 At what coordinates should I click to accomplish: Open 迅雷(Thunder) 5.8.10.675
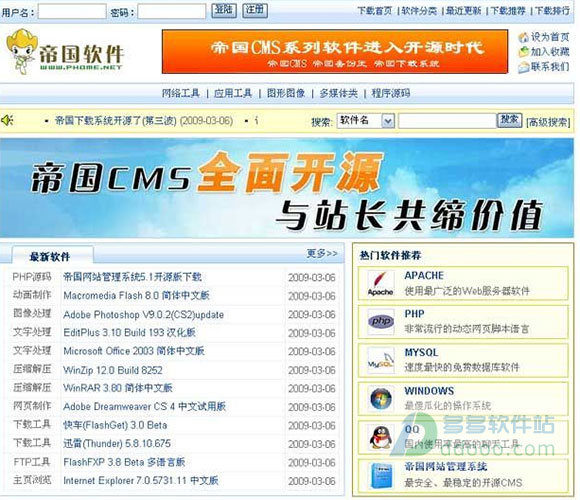[x=117, y=443]
